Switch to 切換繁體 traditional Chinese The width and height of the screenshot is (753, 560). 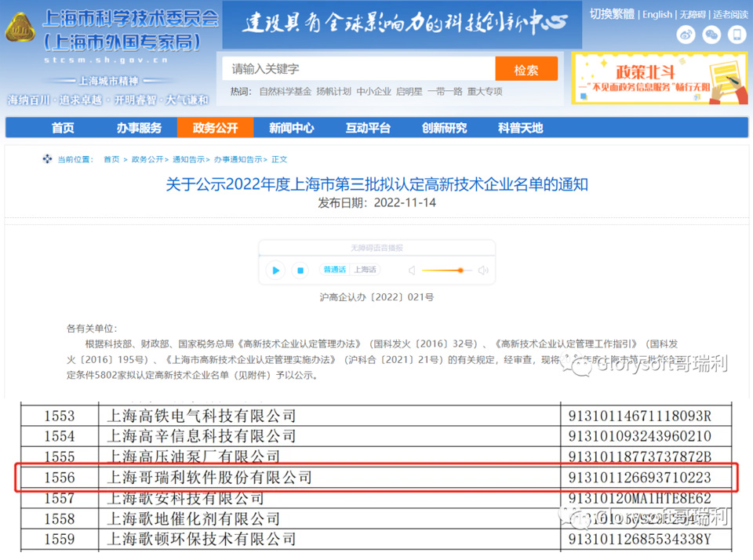[612, 14]
